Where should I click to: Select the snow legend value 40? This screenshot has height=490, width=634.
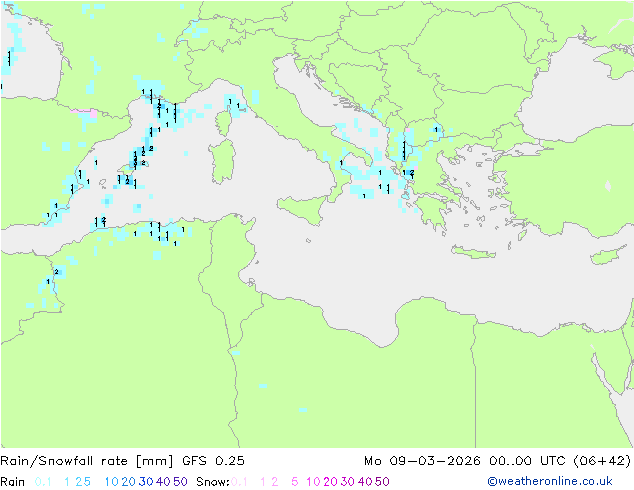tap(365, 482)
